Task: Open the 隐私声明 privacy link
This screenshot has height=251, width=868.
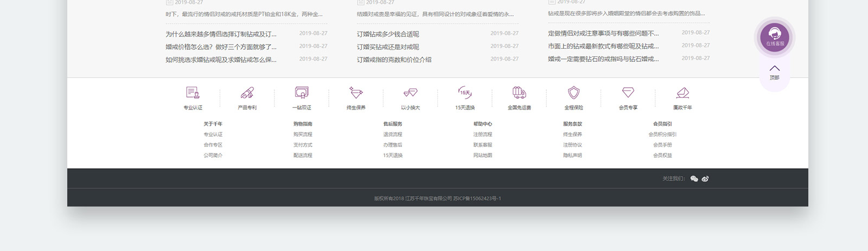Action: coord(572,156)
